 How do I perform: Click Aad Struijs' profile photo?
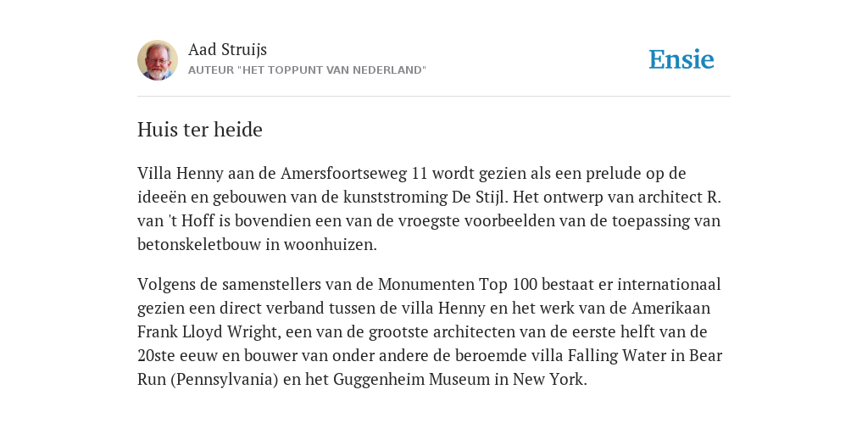[x=158, y=60]
